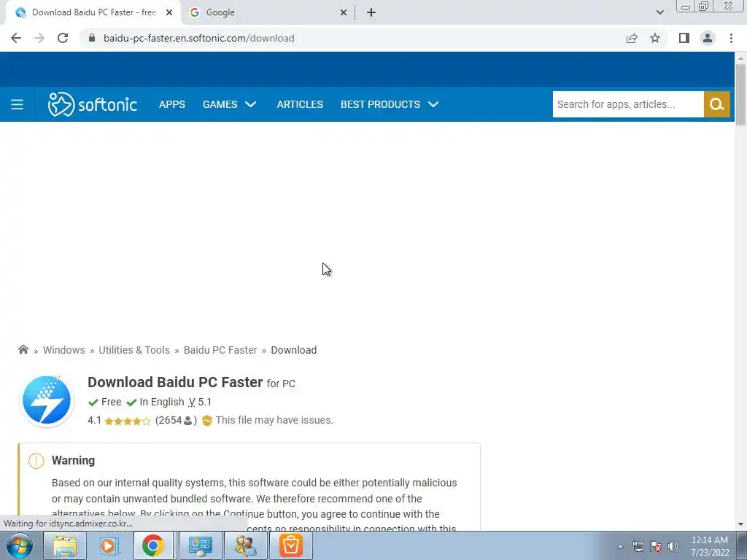Click the orange search magnifier button
This screenshot has width=747, height=560.
pyautogui.click(x=716, y=104)
